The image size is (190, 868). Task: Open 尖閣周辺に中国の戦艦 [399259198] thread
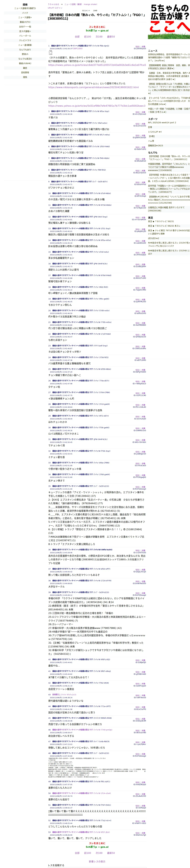tap(169, 209)
